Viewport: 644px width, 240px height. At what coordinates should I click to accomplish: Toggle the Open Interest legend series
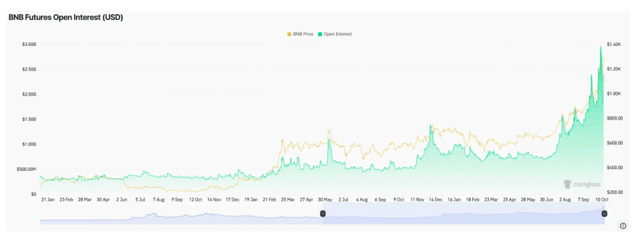(334, 34)
